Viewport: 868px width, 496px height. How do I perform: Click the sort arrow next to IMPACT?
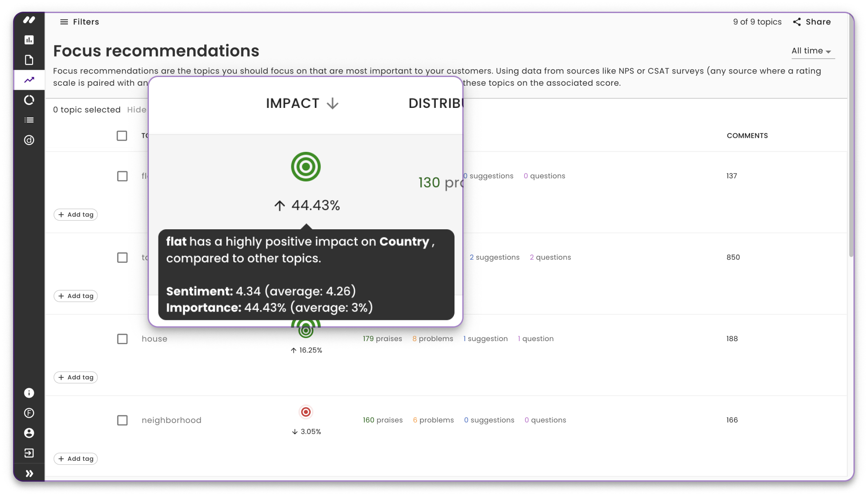[x=333, y=104]
